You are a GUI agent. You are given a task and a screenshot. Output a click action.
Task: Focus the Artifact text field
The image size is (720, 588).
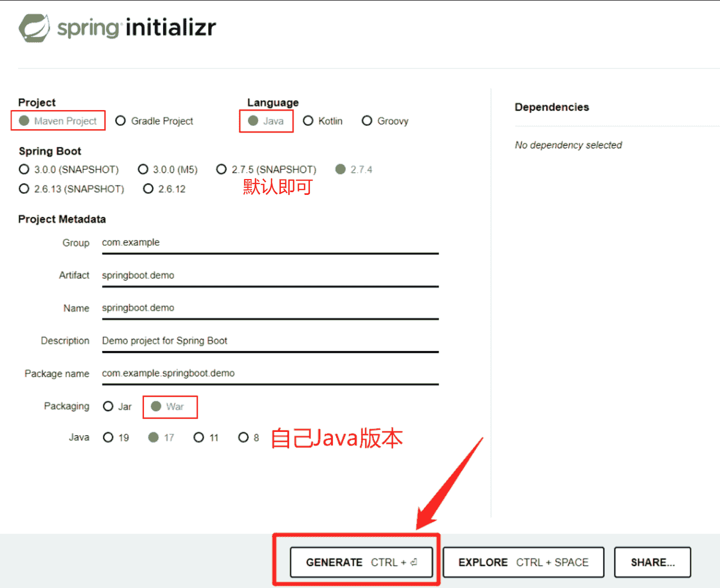pos(269,275)
